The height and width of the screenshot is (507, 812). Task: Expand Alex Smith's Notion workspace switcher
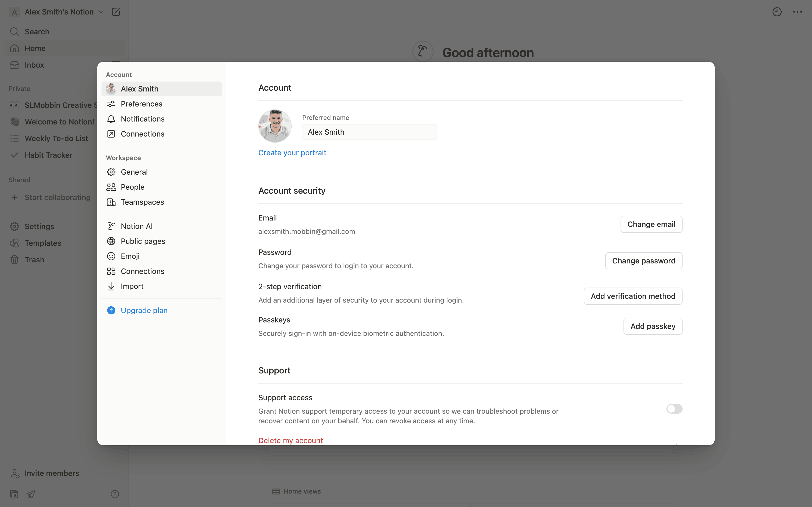coord(59,12)
